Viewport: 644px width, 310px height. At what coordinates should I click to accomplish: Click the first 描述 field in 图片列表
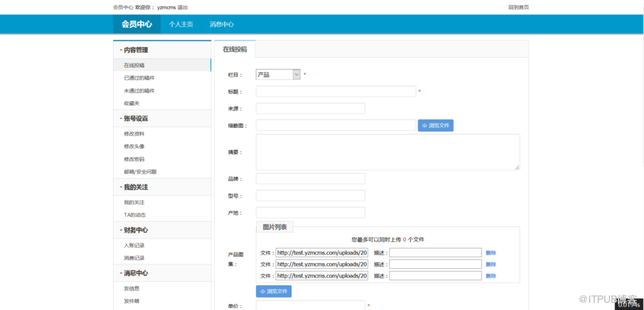(436, 253)
